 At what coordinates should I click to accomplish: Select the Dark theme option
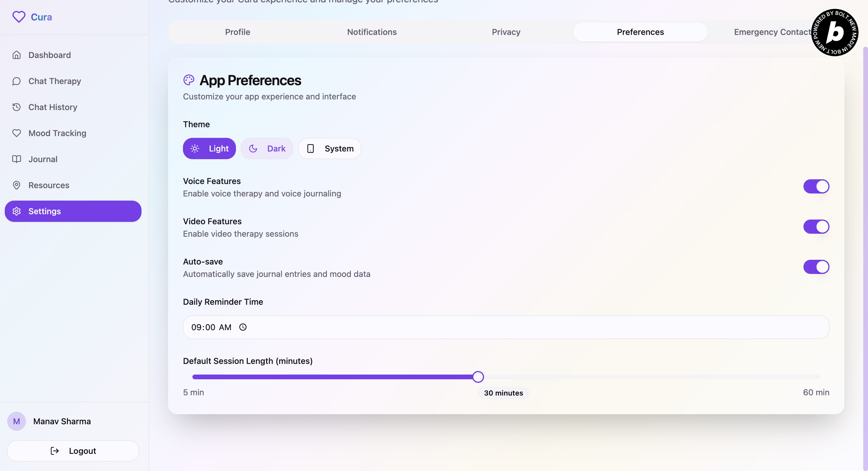(x=267, y=149)
